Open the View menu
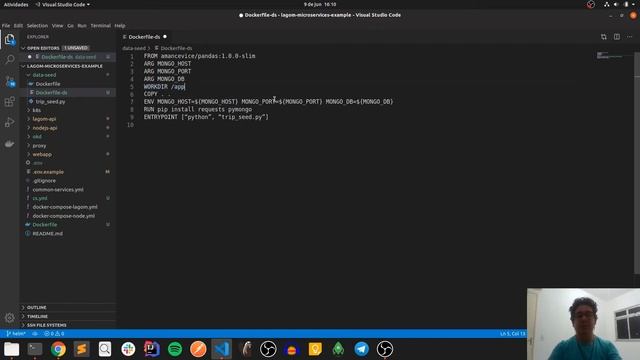640x360 pixels. 57,26
